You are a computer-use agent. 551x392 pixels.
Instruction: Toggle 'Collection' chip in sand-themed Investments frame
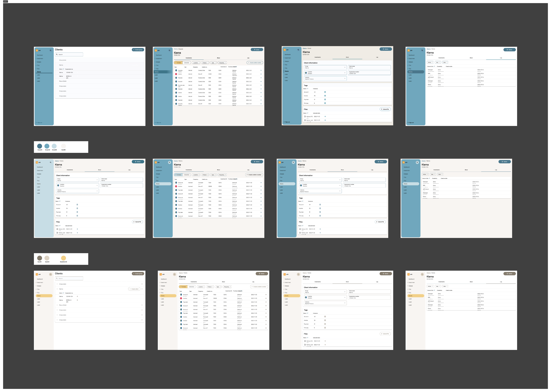click(192, 287)
